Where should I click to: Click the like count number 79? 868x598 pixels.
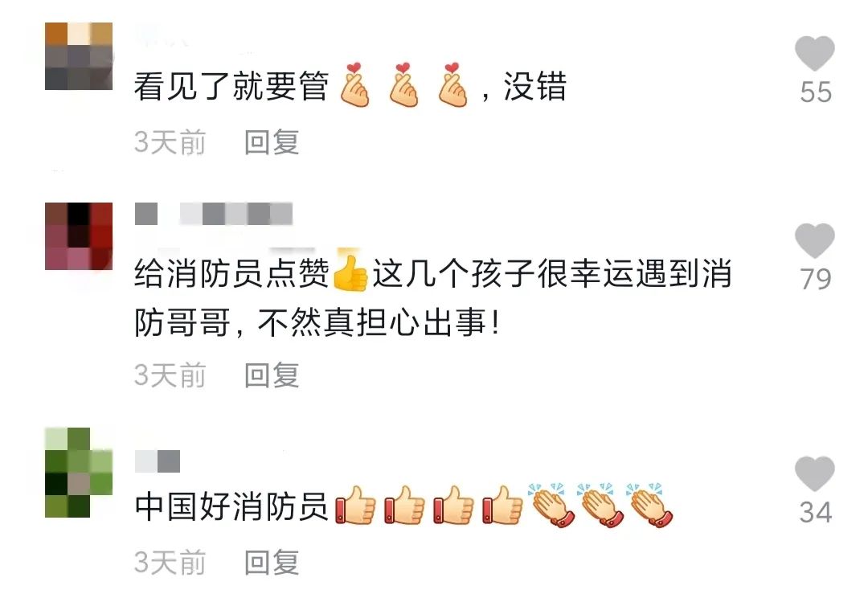coord(816,279)
